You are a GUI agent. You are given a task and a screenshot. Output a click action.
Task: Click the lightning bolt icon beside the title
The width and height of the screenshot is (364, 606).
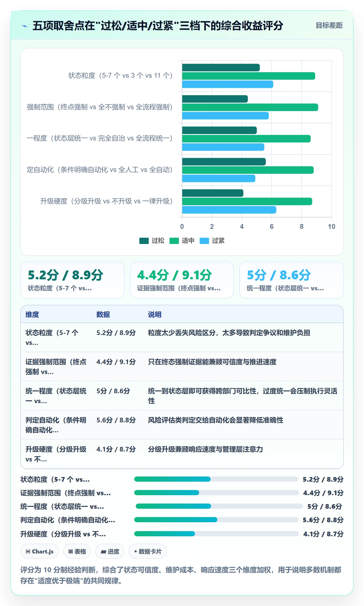[x=25, y=26]
